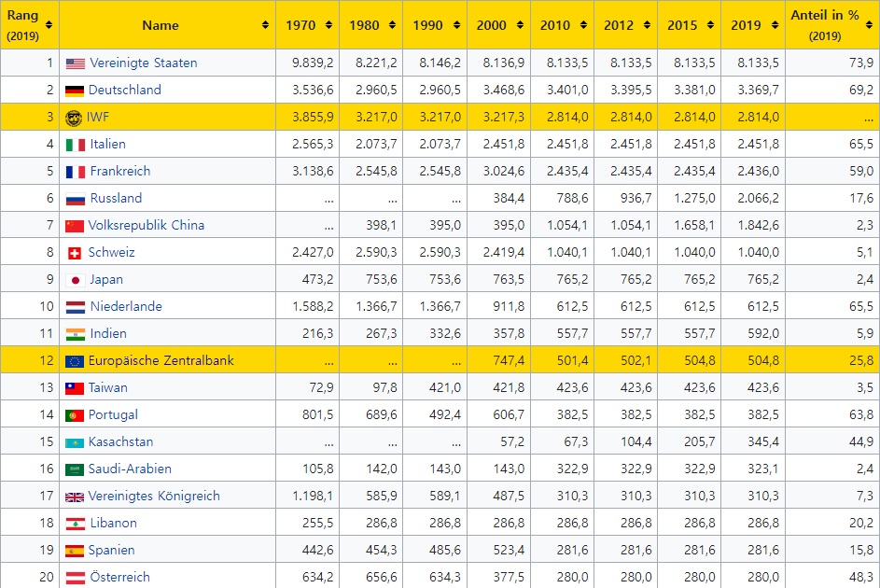Follow the Niederlande link
The image size is (880, 588).
[x=126, y=306]
